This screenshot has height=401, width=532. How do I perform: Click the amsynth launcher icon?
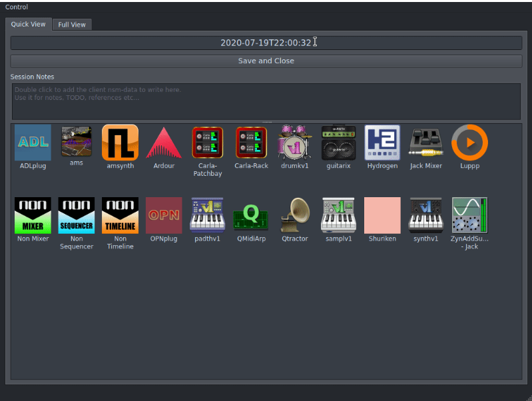(x=120, y=143)
